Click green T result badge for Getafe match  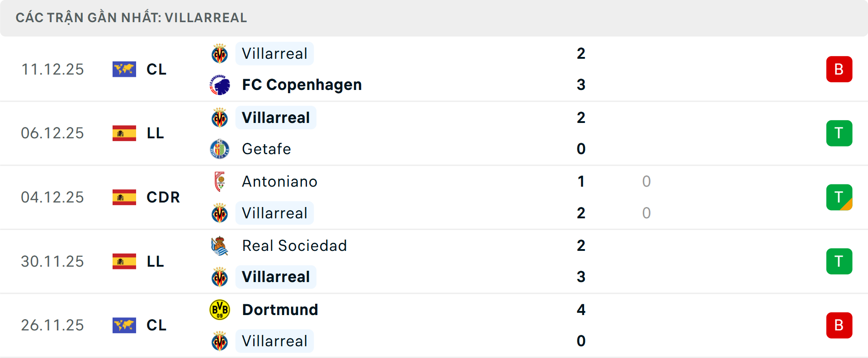pos(839,133)
